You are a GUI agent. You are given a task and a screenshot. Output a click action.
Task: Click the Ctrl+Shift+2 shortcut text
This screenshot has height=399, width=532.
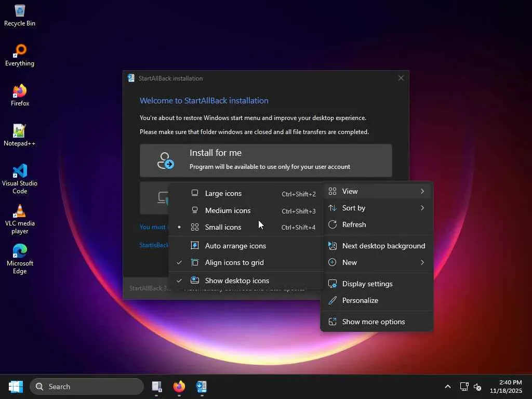[299, 194]
